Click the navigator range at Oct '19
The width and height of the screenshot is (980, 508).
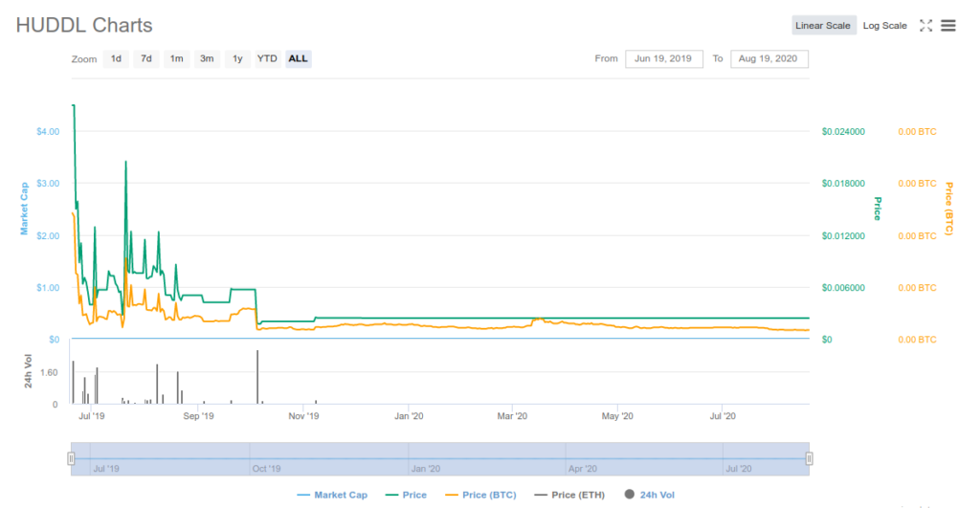point(266,468)
